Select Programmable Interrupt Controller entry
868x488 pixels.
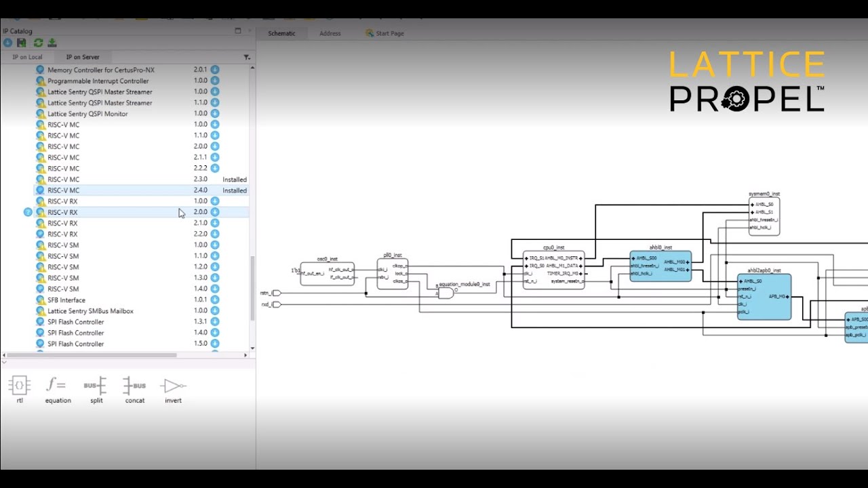pos(98,81)
